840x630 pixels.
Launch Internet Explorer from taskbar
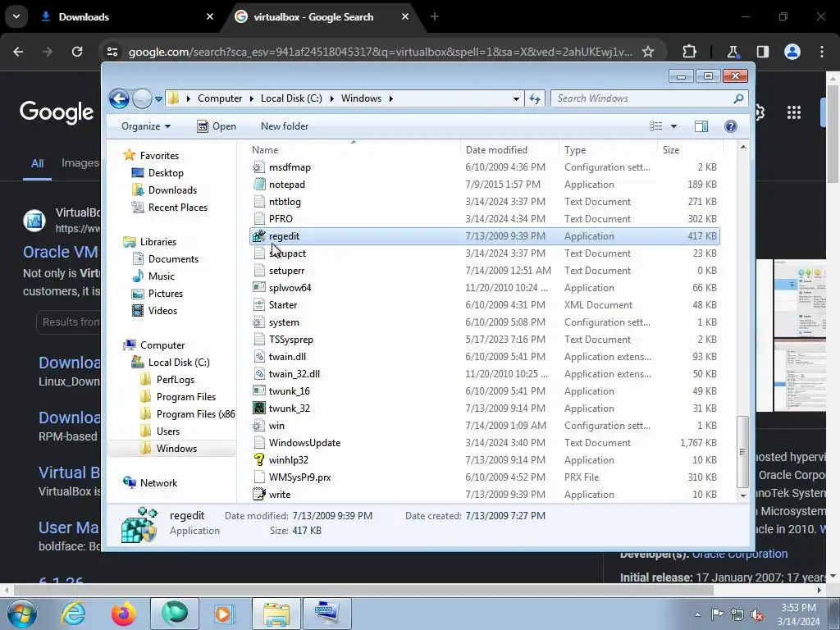click(73, 614)
